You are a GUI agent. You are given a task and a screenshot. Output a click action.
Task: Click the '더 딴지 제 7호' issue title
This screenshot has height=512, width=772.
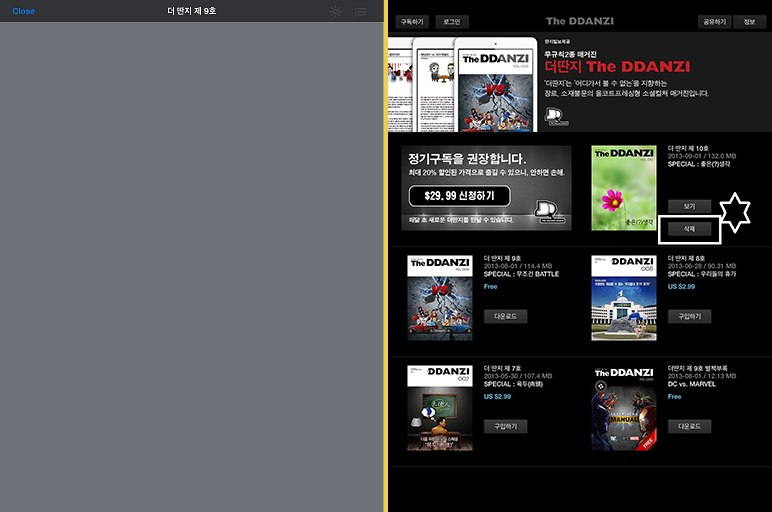point(502,368)
